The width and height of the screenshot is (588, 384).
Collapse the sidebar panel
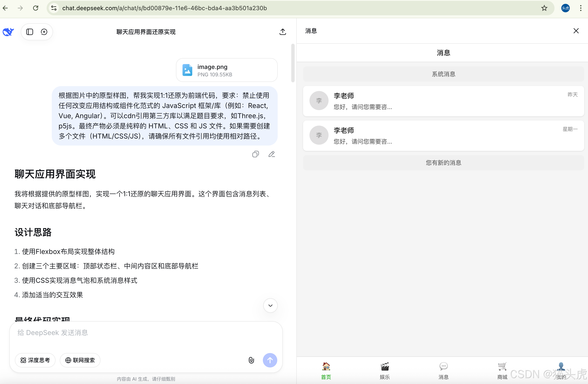[x=30, y=32]
